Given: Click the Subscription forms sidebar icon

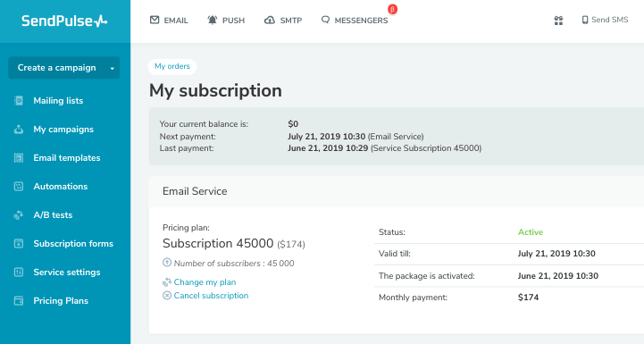Looking at the screenshot, I should [x=19, y=243].
